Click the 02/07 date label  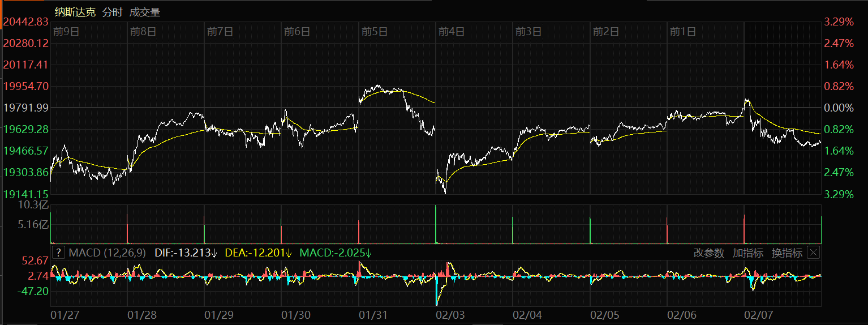[758, 315]
